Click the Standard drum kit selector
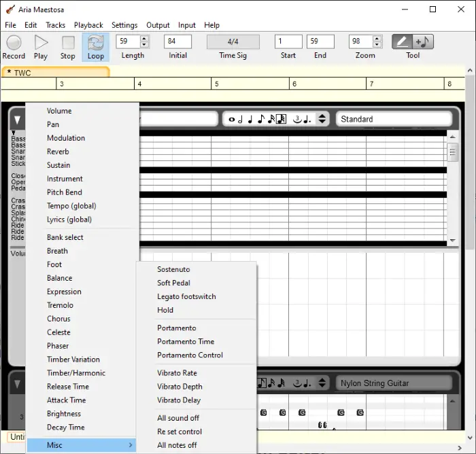This screenshot has height=454, width=476. point(394,119)
